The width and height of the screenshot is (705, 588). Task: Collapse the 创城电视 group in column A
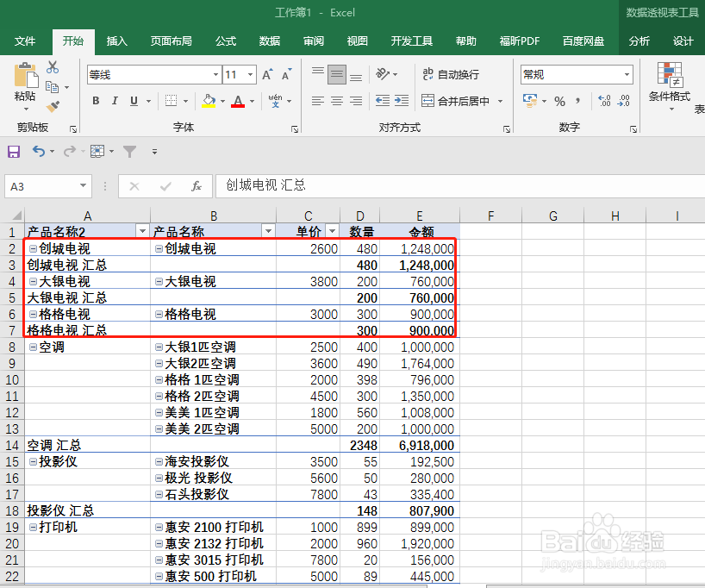34,248
